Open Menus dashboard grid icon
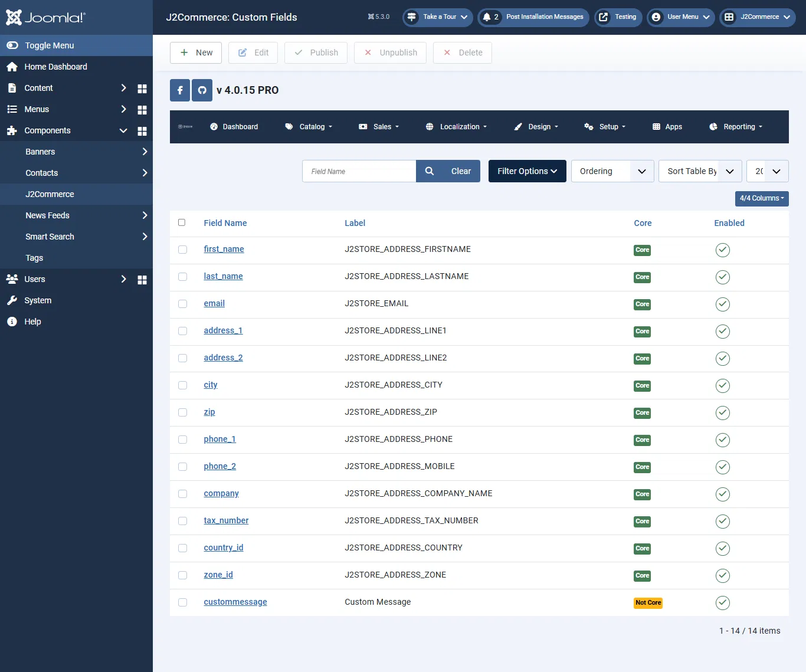The image size is (806, 672). click(x=142, y=110)
